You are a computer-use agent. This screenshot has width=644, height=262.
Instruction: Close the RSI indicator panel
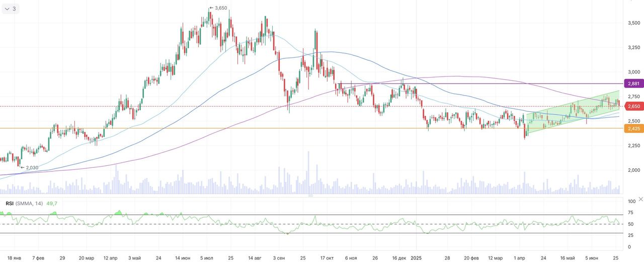point(640,200)
